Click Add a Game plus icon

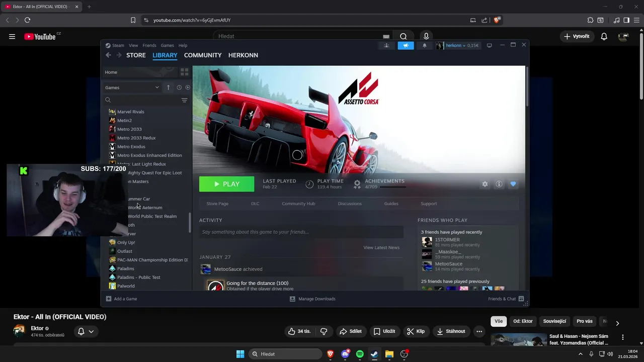point(109,299)
